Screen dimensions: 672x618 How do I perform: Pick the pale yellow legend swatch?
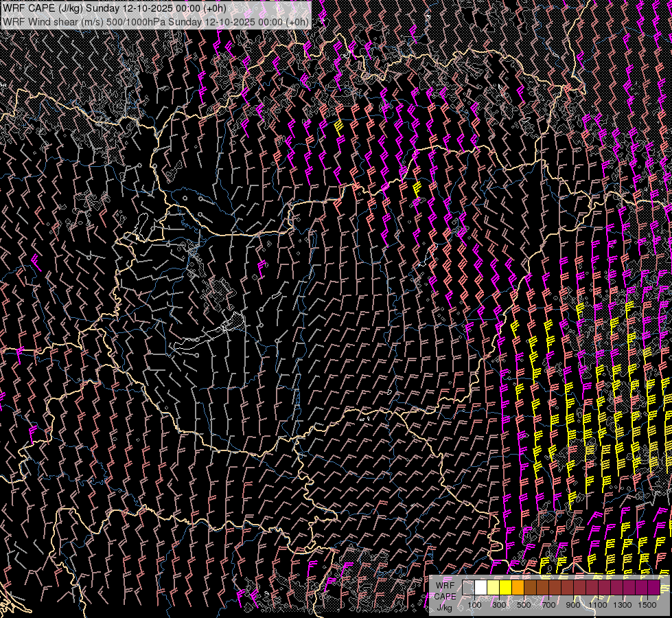(x=493, y=588)
